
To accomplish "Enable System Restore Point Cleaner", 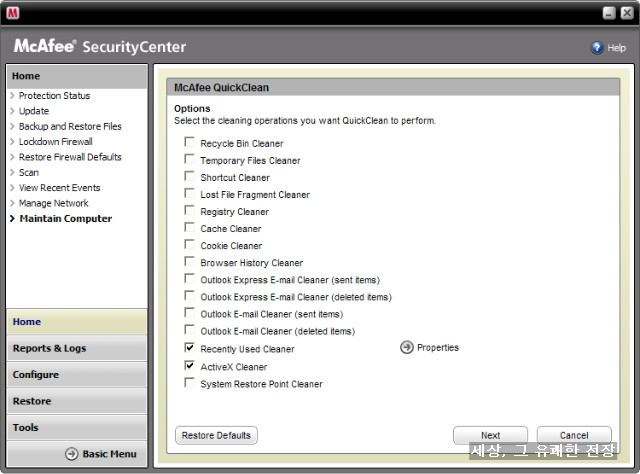I will (x=189, y=383).
